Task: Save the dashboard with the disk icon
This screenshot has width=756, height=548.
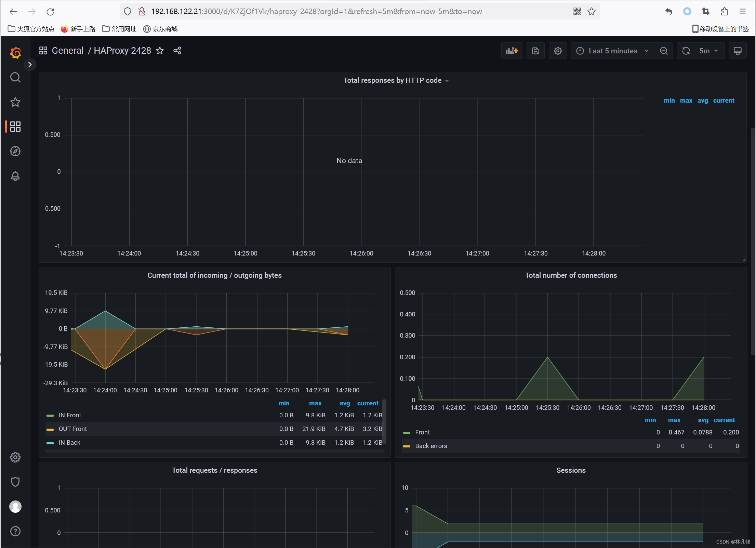Action: pyautogui.click(x=535, y=51)
